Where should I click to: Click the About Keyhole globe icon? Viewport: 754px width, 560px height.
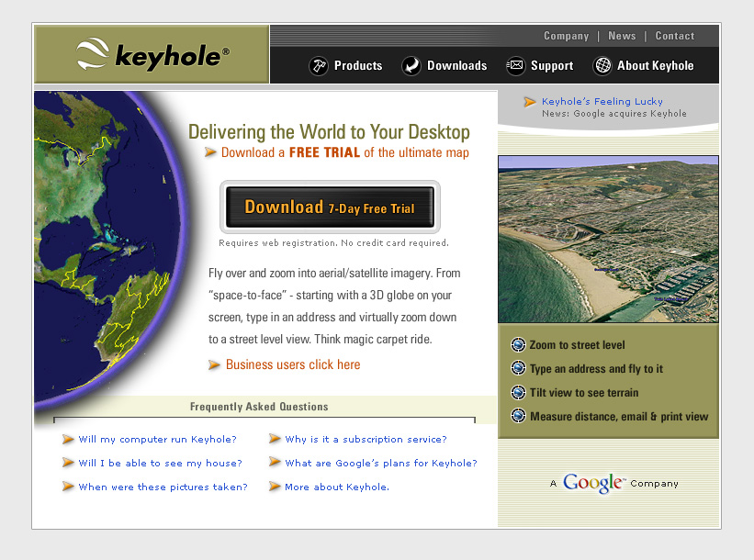602,65
